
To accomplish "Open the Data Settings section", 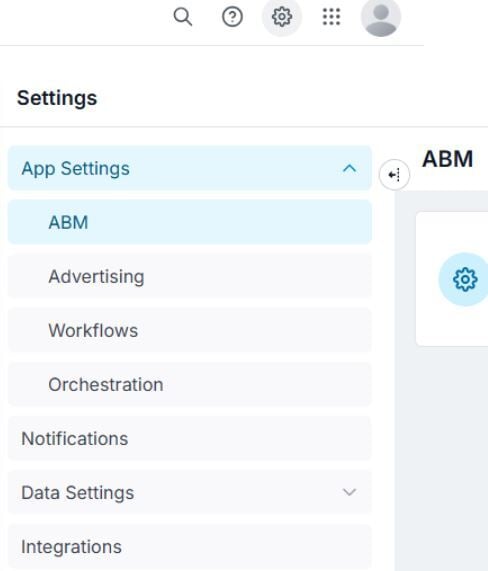I will click(x=190, y=492).
